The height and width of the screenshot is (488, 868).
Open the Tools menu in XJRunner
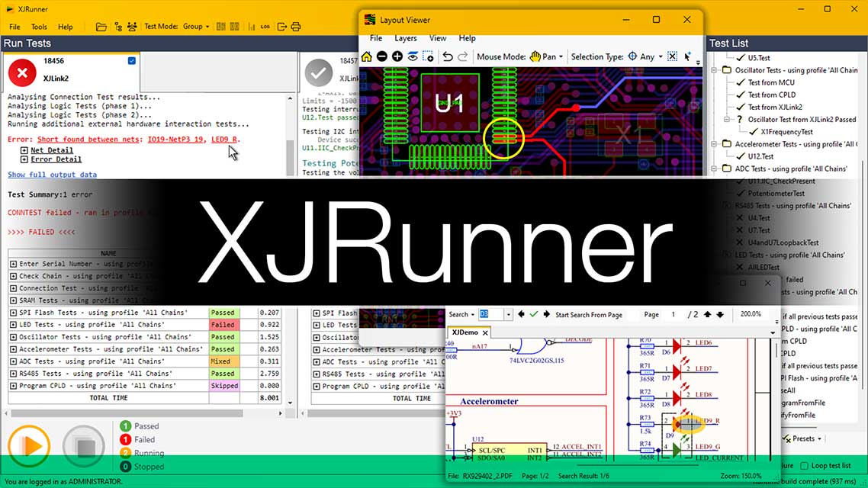[x=39, y=27]
